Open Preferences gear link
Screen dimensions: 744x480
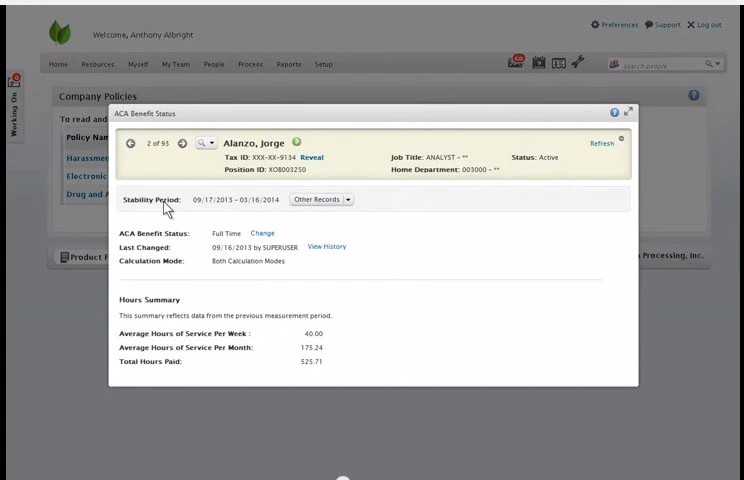click(614, 25)
